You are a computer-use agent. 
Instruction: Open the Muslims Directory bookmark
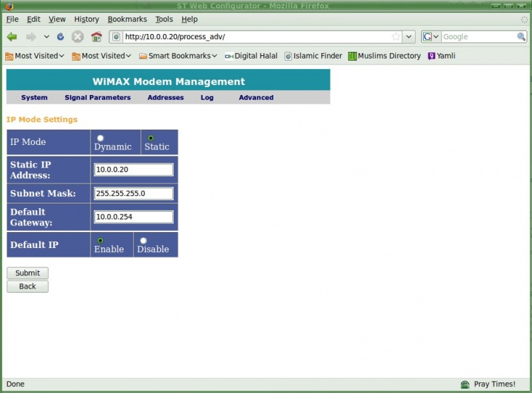[384, 56]
